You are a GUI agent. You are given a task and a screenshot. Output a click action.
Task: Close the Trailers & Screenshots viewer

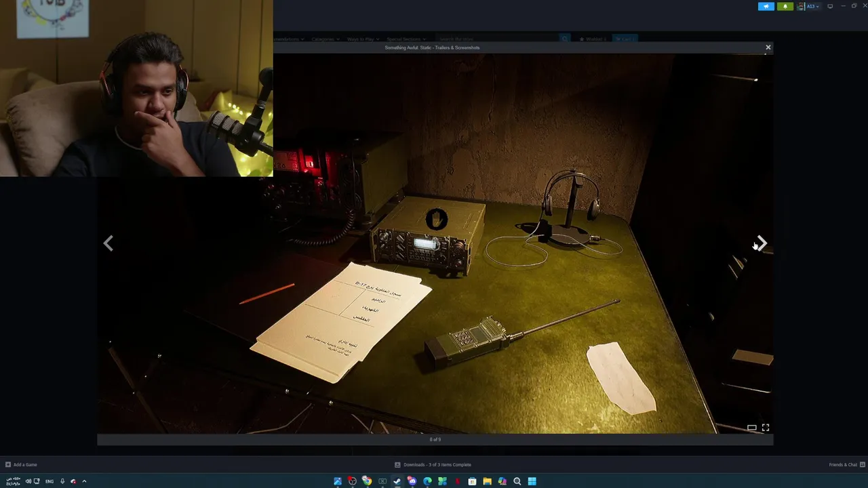pos(768,47)
